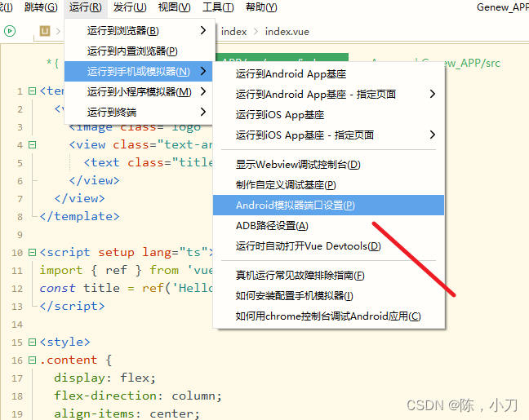Click the project icon in breadcrumb bar
Viewport: 529px width, 420px height.
coord(45,31)
